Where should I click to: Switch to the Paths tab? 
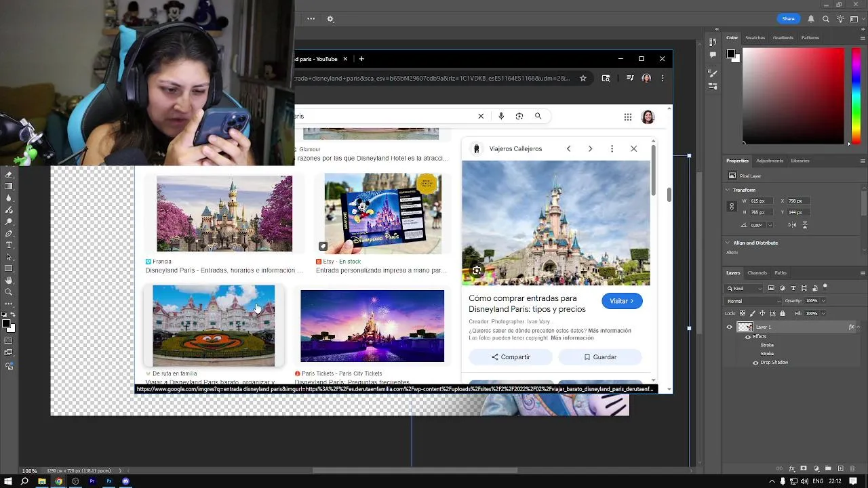[x=781, y=272]
